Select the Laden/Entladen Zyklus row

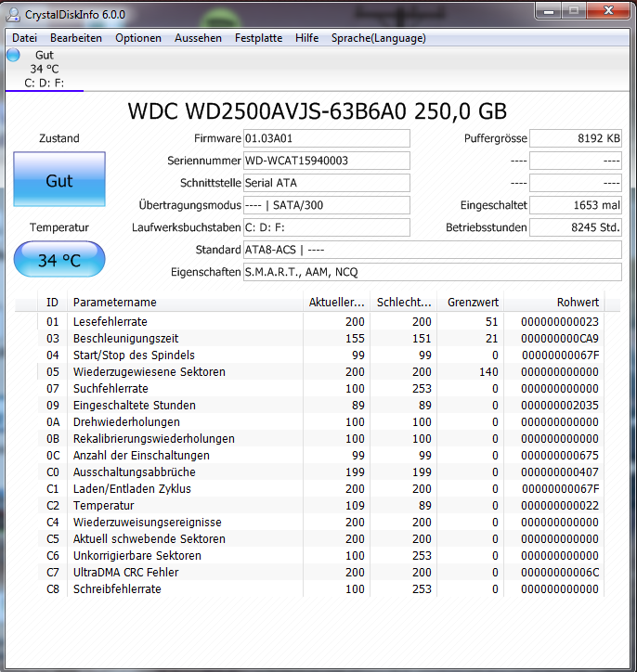tap(320, 488)
